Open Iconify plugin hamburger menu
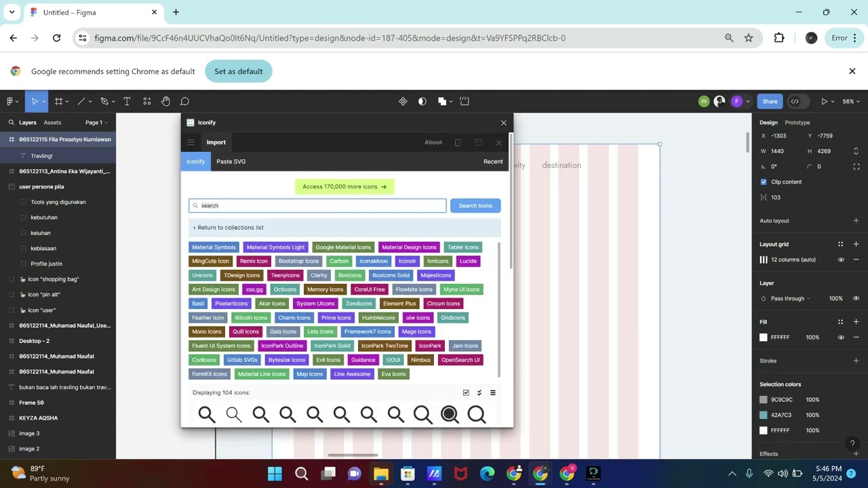The height and width of the screenshot is (488, 868). pos(191,142)
